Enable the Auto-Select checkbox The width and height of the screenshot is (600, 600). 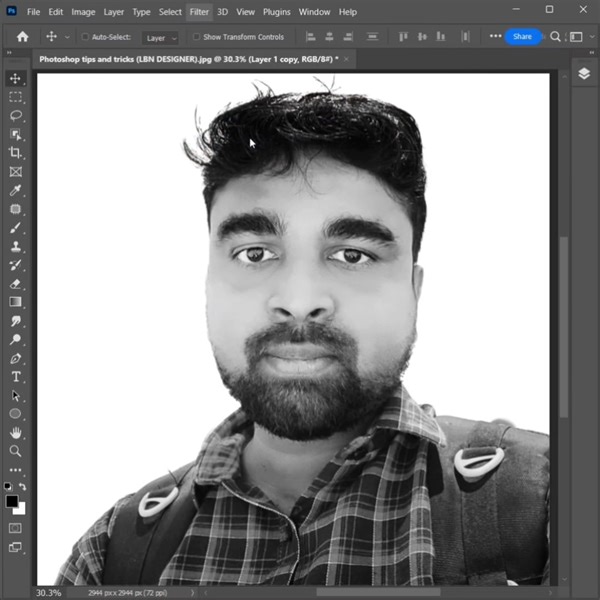point(85,37)
